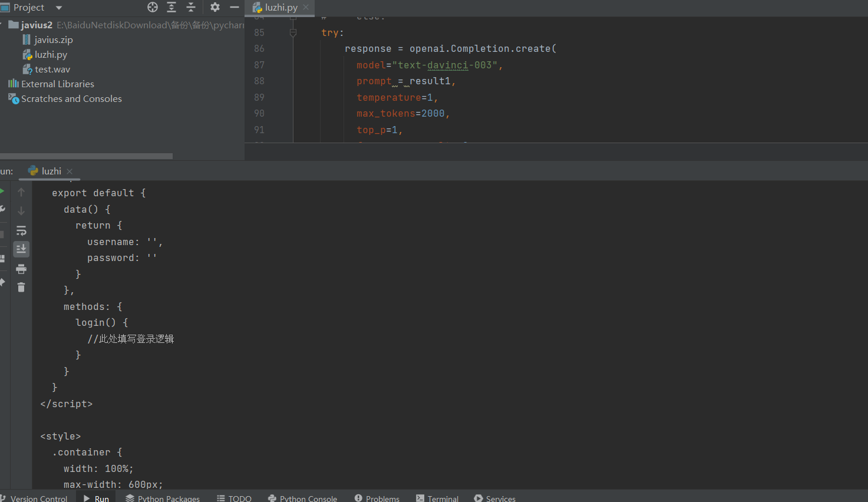Click the Print icon in Run console
The height and width of the screenshot is (502, 868).
pos(21,269)
